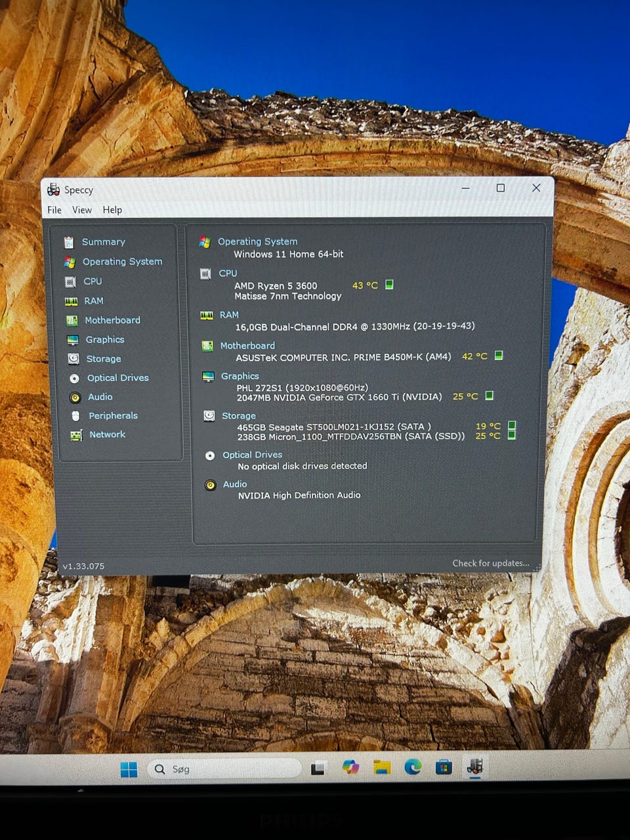Click motherboard temperature indicator beside 42 °C
Viewport: 630px width, 840px height.
(x=499, y=355)
